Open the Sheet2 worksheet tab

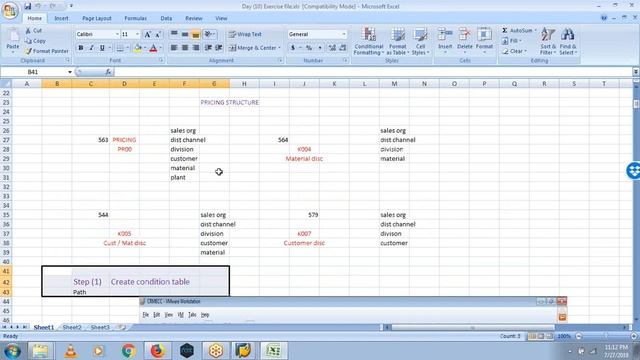point(72,327)
